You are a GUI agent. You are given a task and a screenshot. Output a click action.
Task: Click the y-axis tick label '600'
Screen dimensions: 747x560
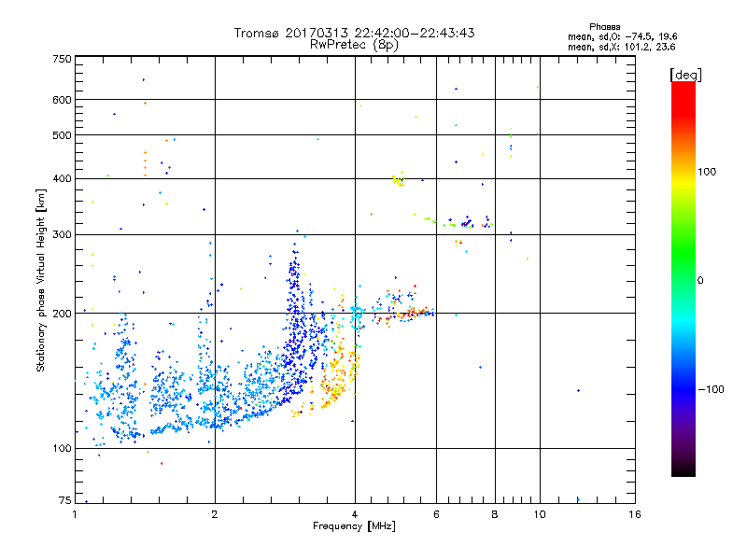(x=62, y=100)
